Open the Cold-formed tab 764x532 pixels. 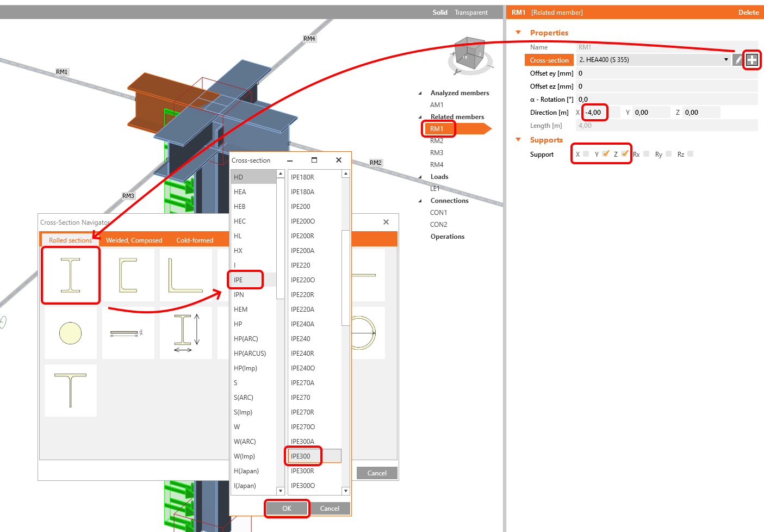195,240
